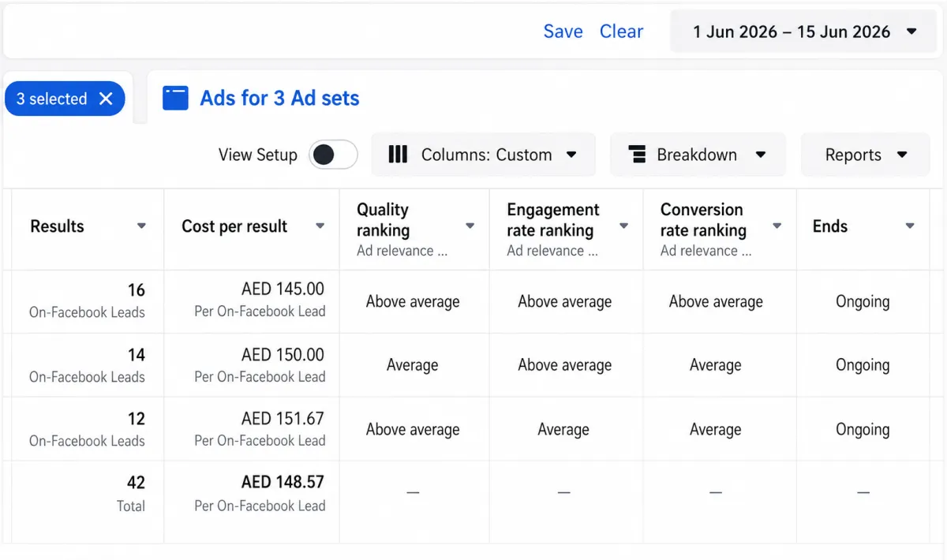Screen dimensions: 947x560
Task: Sort by Results column header text
Action: point(57,226)
